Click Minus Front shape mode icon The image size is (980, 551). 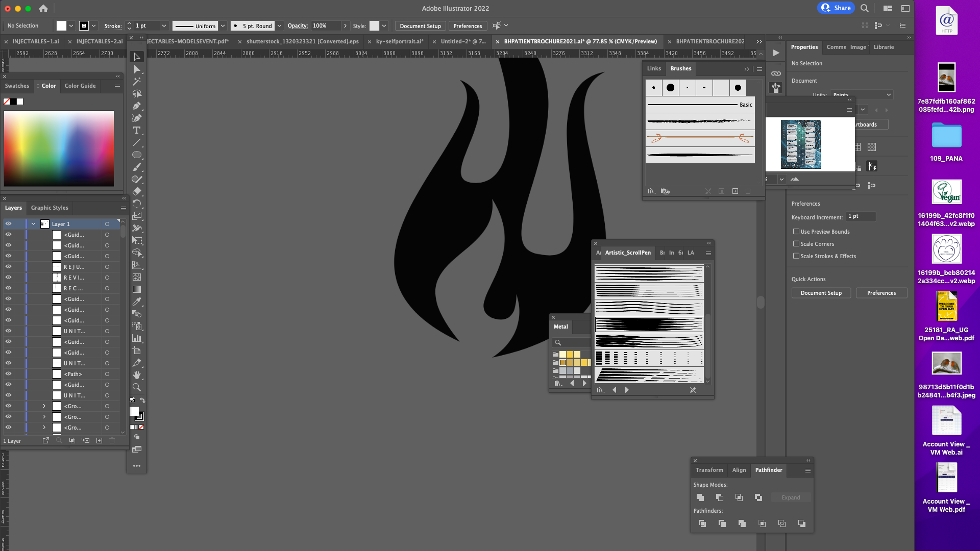(x=720, y=497)
